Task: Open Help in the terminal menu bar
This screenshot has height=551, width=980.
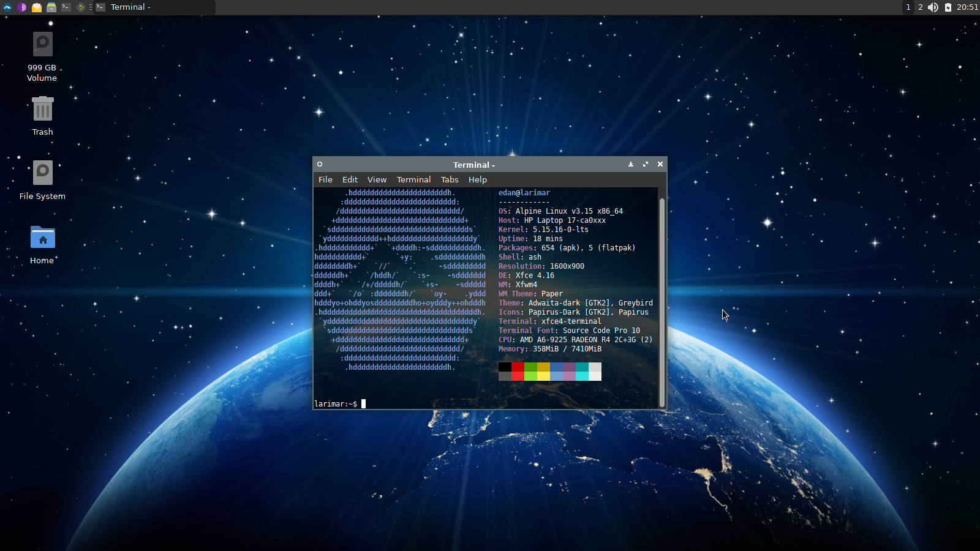Action: pos(477,179)
